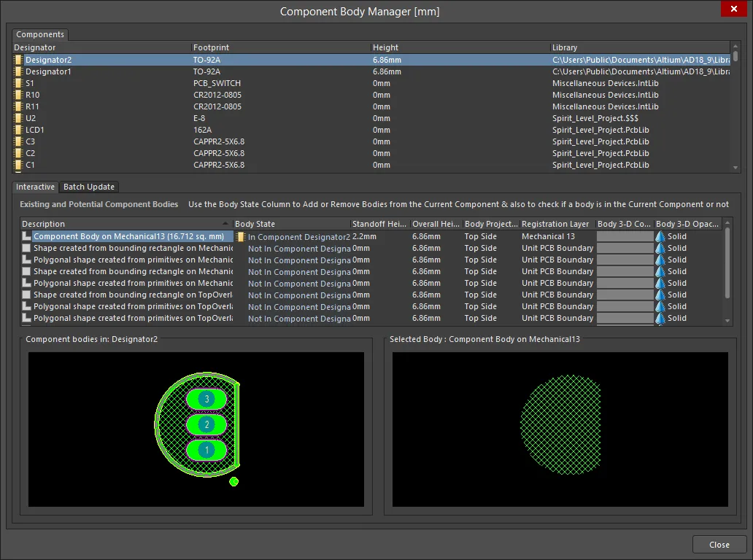Sort components by Library column header

[640, 47]
